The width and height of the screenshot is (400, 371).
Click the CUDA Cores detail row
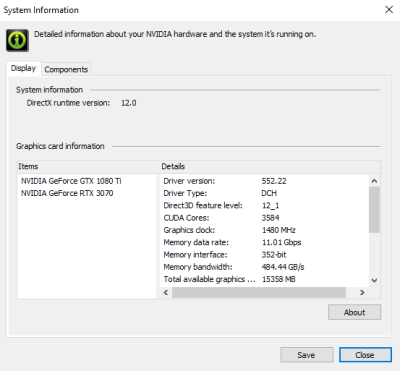(x=264, y=218)
